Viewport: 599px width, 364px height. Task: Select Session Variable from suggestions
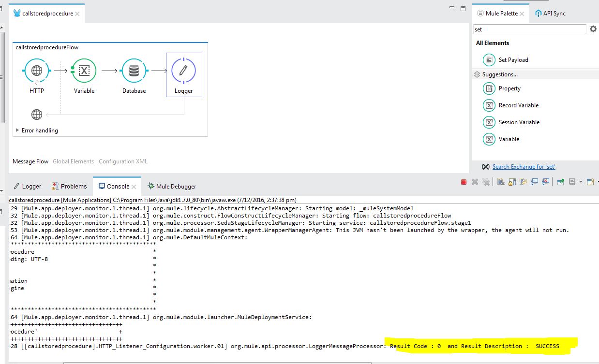point(519,122)
